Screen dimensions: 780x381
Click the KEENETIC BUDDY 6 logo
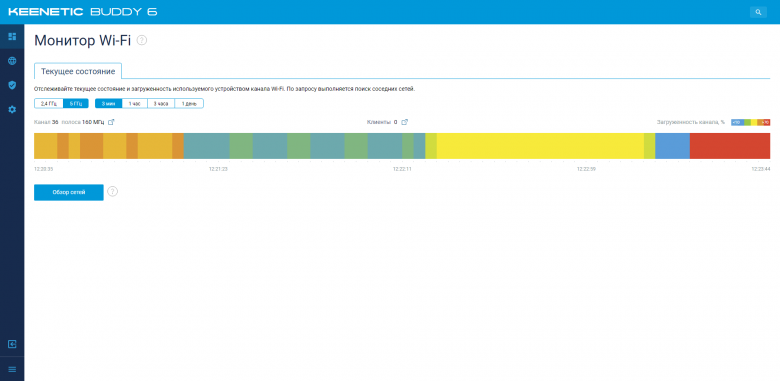click(83, 12)
